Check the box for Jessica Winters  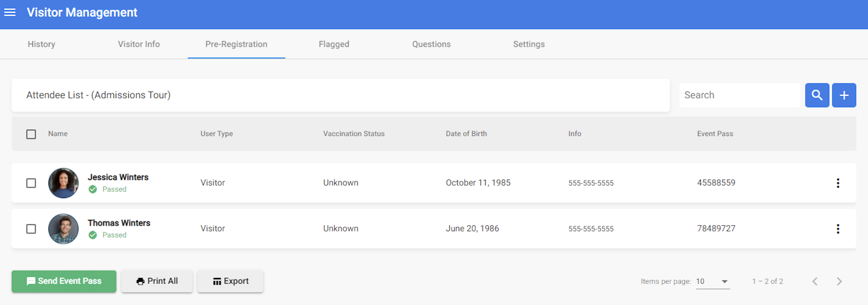point(31,183)
